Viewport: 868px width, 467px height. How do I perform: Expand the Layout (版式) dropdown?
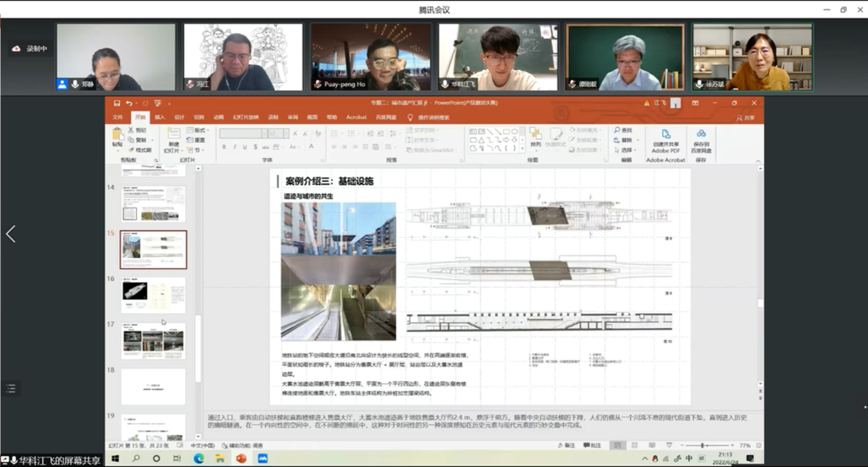(198, 130)
